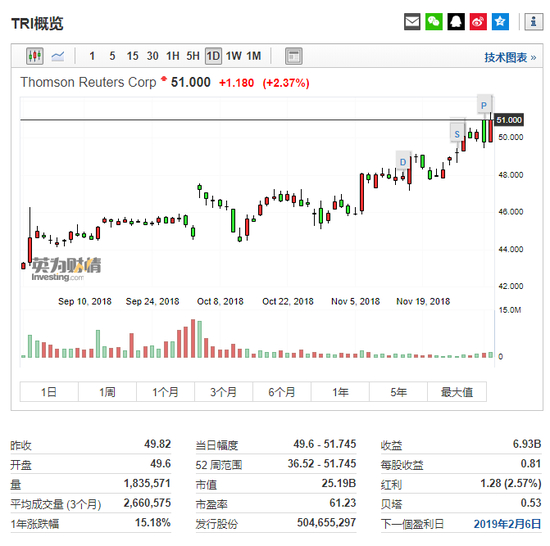Select the 1W interval

(x=234, y=56)
